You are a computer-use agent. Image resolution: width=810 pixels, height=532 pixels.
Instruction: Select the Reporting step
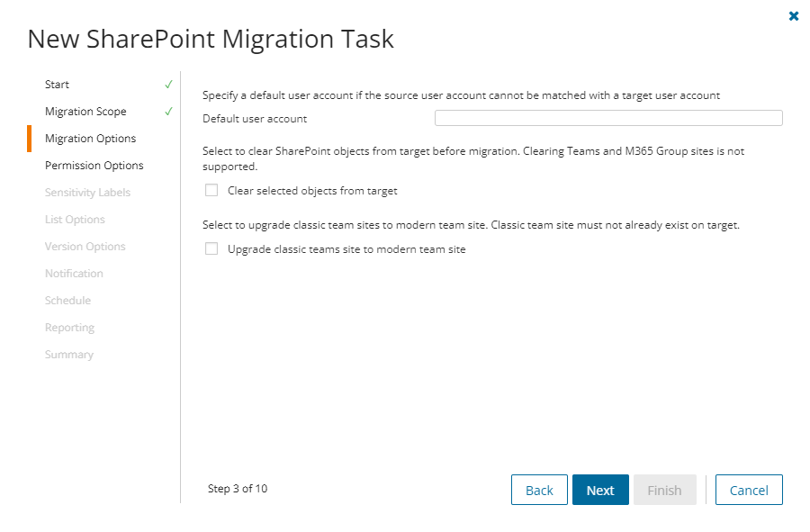click(x=70, y=328)
